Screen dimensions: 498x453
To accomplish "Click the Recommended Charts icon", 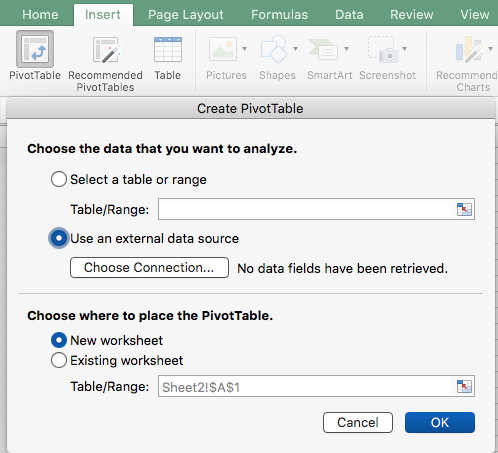I will coord(469,49).
